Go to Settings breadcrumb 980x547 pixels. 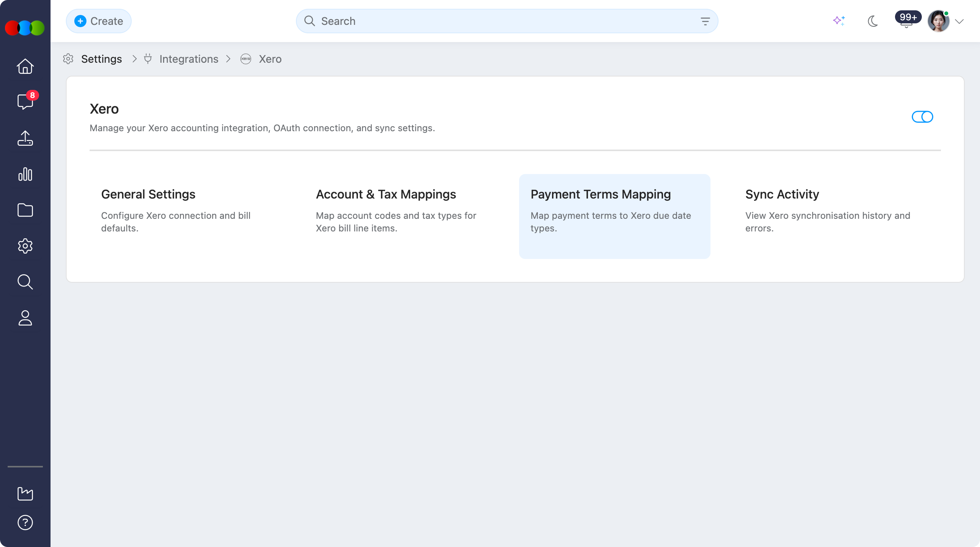101,59
